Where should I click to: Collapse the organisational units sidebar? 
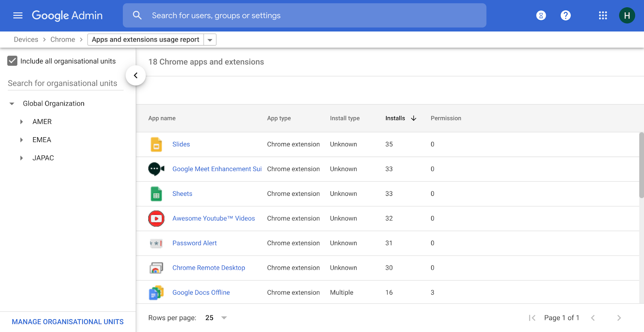[136, 75]
